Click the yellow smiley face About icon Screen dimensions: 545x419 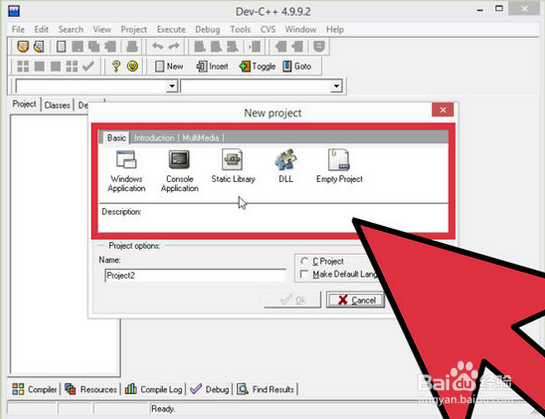pos(132,66)
